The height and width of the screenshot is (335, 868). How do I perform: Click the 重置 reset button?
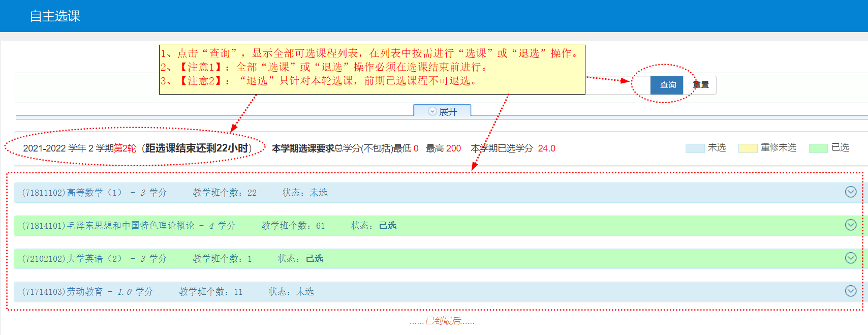pos(701,85)
